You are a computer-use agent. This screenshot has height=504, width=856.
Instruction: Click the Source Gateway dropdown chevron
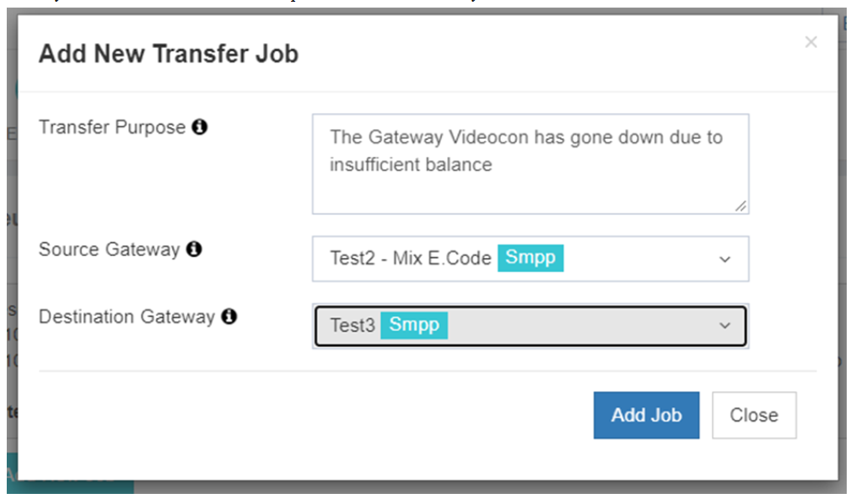724,260
